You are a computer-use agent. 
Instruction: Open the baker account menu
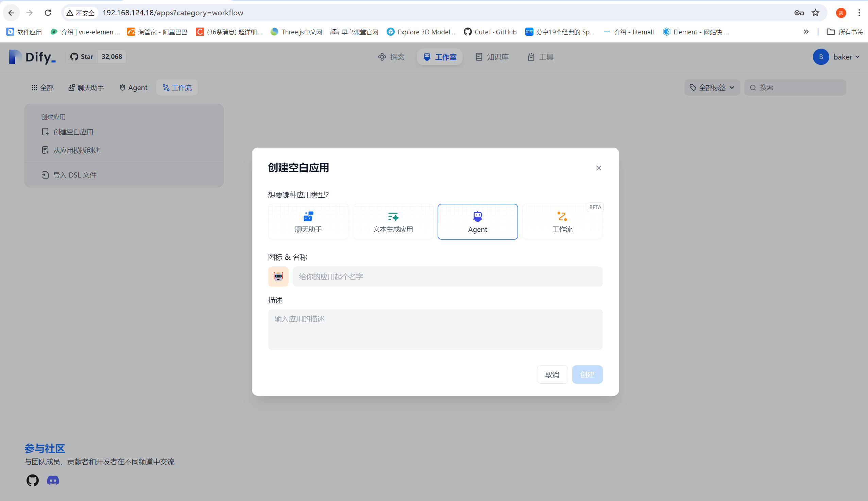(836, 57)
